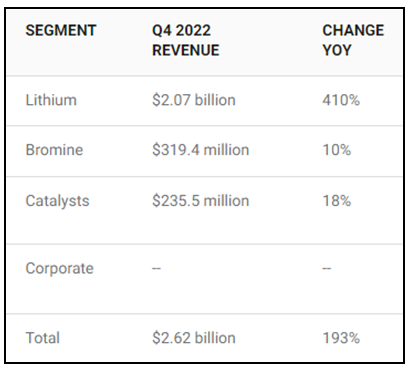Click the Corporate revenue dash cell
This screenshot has width=410, height=371.
click(156, 268)
